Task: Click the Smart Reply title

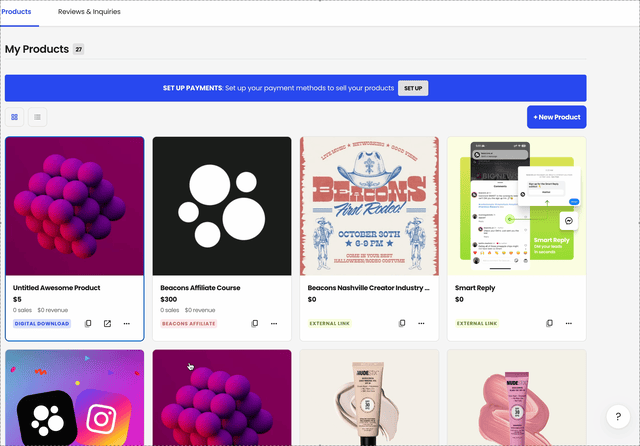Action: point(475,288)
